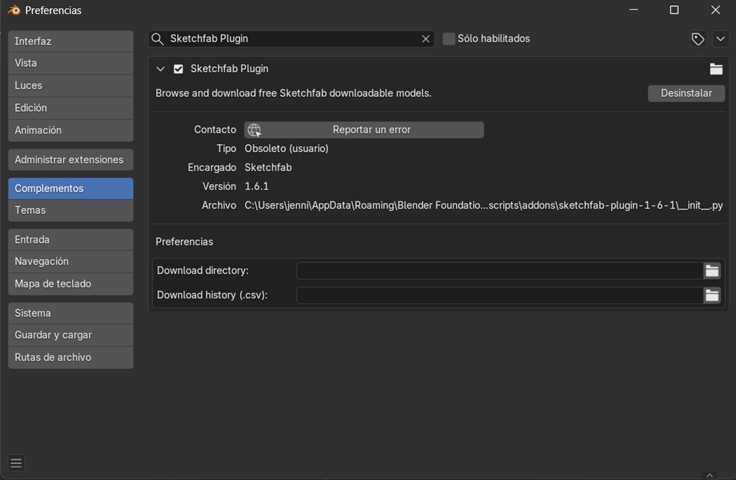Close the Preferencias window

click(715, 10)
